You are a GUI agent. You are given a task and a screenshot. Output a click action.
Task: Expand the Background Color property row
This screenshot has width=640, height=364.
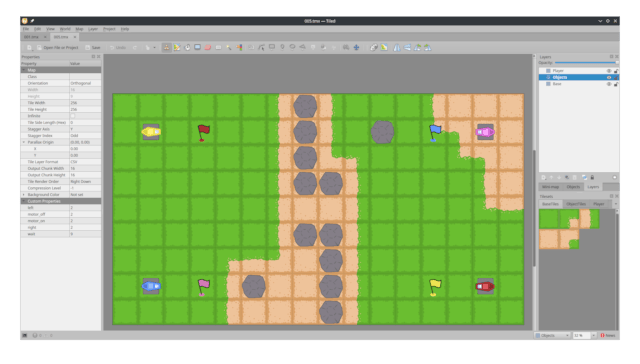[24, 195]
